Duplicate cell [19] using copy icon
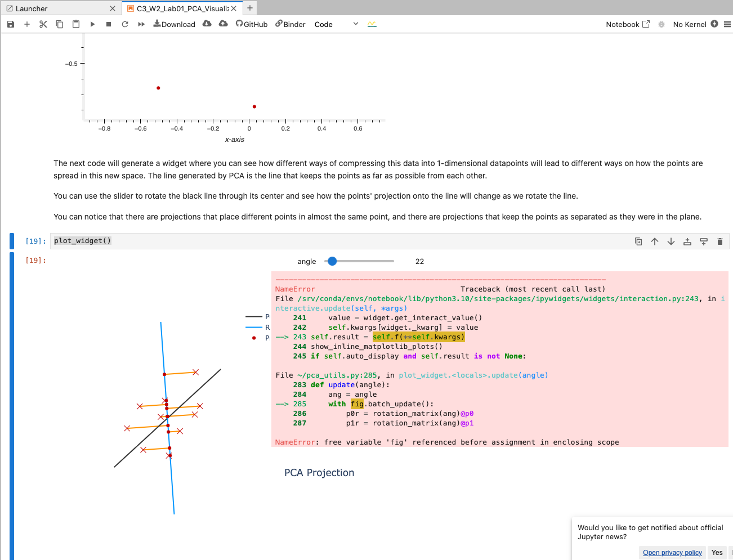The width and height of the screenshot is (733, 560). (x=638, y=241)
